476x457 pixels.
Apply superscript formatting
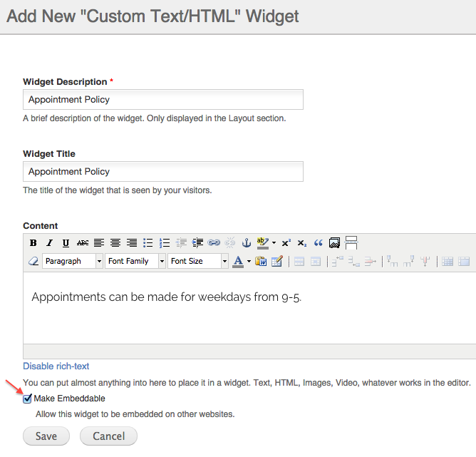[x=286, y=243]
